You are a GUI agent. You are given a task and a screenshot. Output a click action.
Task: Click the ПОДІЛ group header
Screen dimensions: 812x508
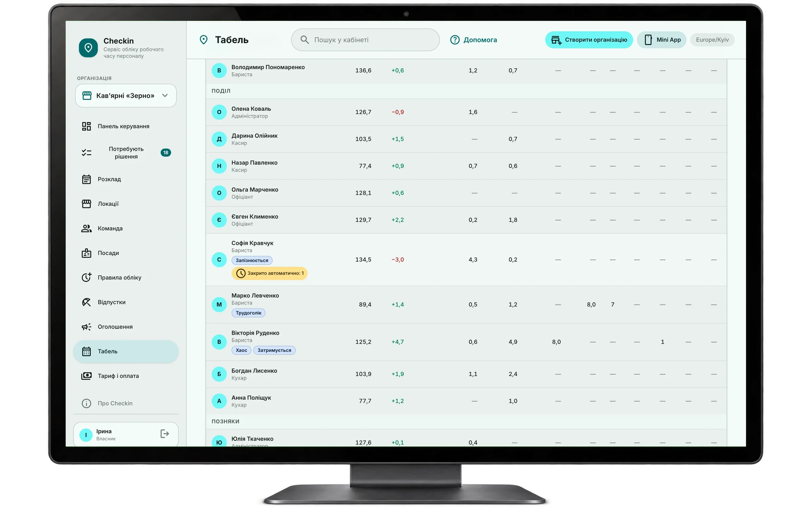(221, 91)
